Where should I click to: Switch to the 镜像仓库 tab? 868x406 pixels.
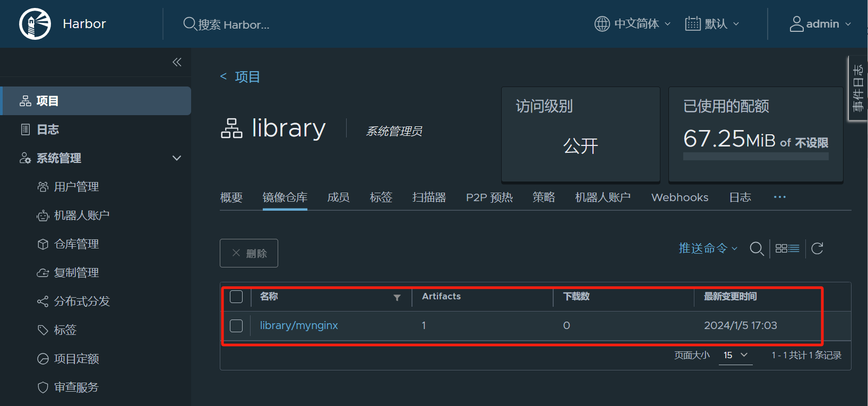pos(285,197)
